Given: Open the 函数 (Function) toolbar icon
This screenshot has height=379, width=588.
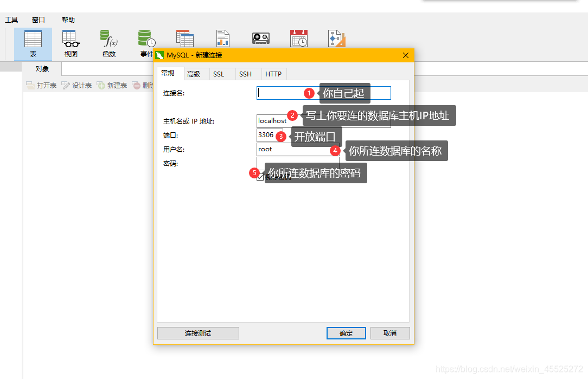Looking at the screenshot, I should coord(109,44).
